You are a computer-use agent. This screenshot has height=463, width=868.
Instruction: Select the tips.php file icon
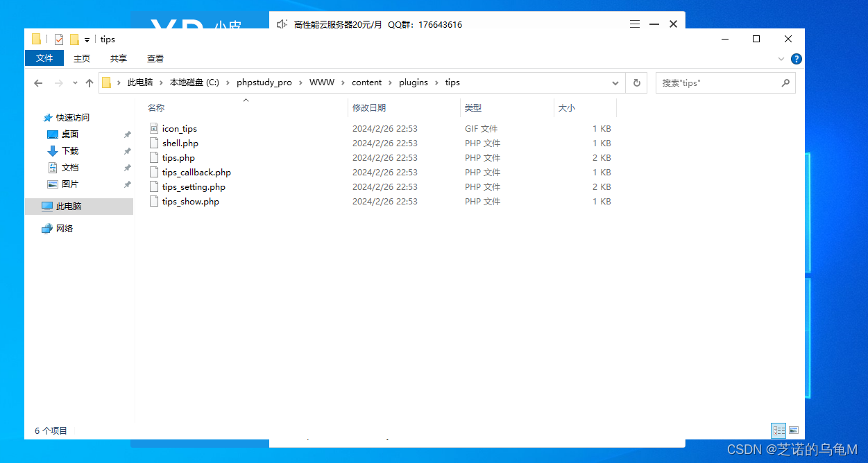[x=155, y=157]
